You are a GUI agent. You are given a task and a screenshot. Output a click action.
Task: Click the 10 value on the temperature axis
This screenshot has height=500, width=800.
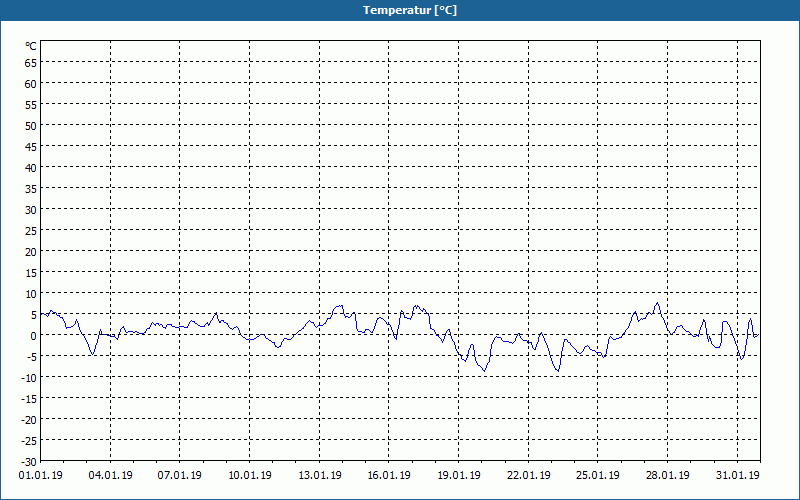pyautogui.click(x=31, y=294)
